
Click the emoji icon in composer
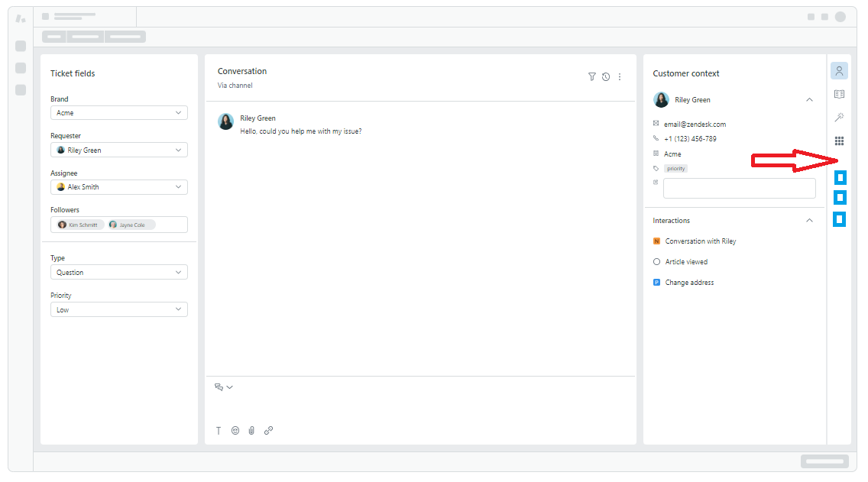tap(235, 431)
